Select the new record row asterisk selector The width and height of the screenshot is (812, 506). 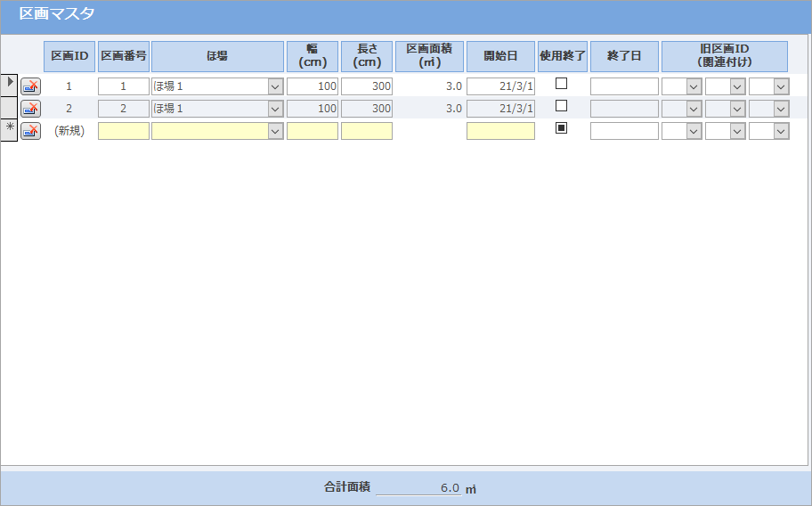coord(9,129)
